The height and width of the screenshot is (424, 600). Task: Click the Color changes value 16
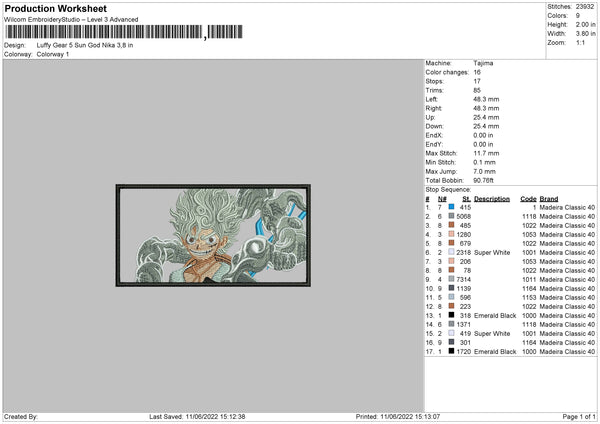point(477,72)
